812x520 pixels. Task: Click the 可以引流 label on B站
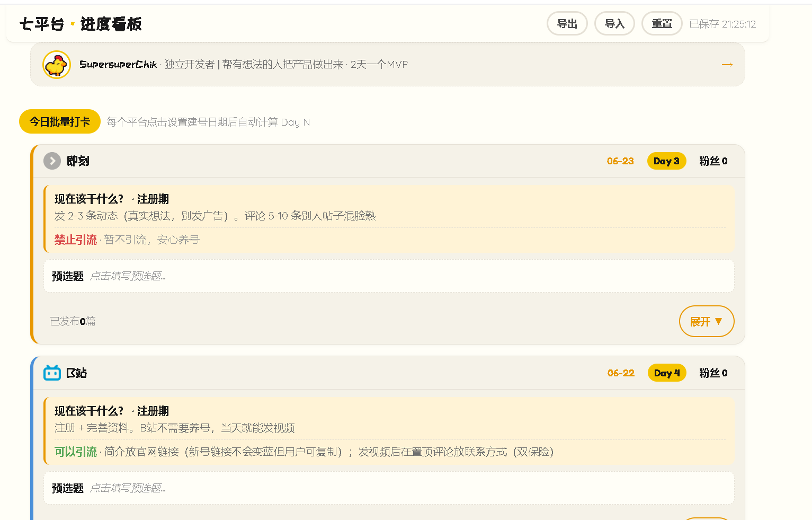pyautogui.click(x=75, y=452)
